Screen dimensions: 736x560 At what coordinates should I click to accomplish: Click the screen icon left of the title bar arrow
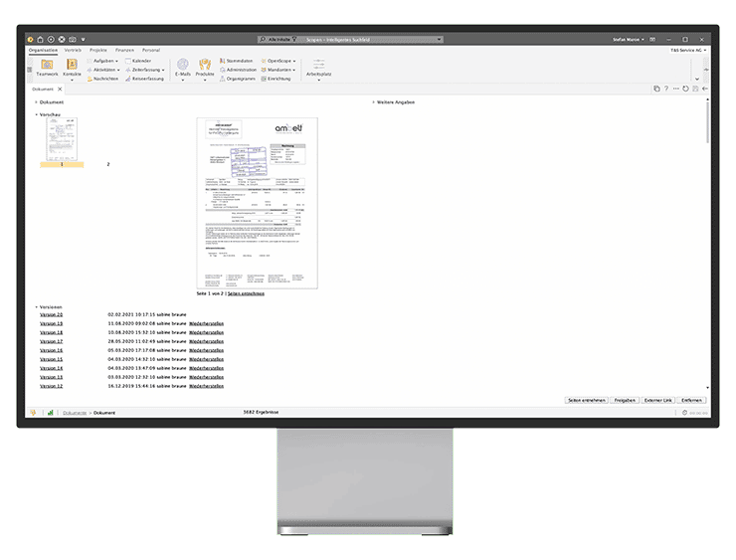[x=73, y=40]
